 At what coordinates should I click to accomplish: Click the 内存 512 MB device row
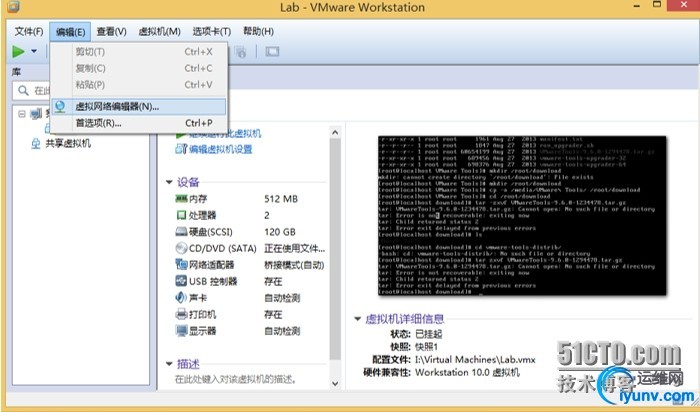(250, 199)
